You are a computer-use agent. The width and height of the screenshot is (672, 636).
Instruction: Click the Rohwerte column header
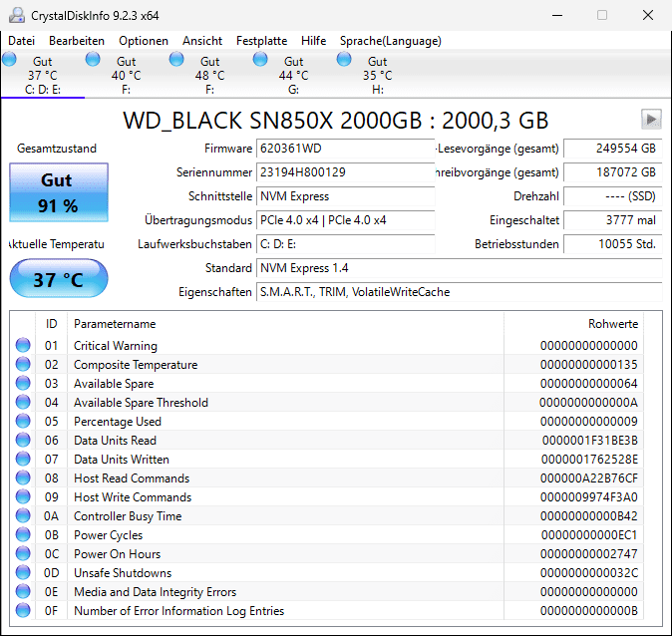point(574,324)
